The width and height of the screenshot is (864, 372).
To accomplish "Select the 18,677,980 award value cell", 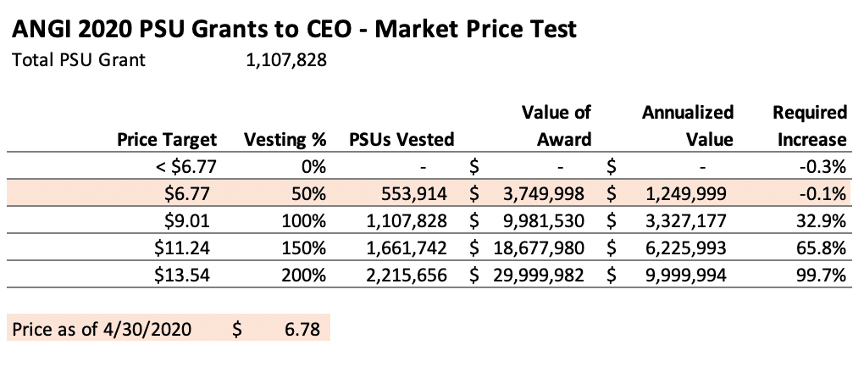I will 537,248.
